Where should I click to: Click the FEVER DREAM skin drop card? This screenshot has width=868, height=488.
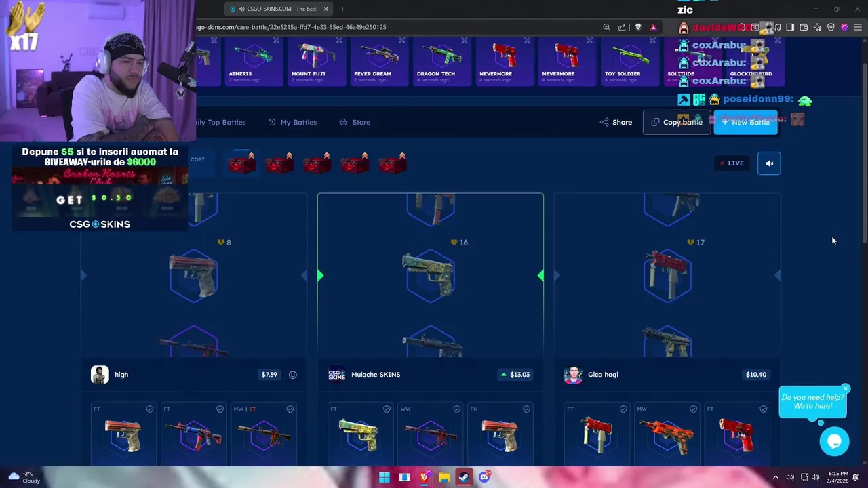click(379, 61)
